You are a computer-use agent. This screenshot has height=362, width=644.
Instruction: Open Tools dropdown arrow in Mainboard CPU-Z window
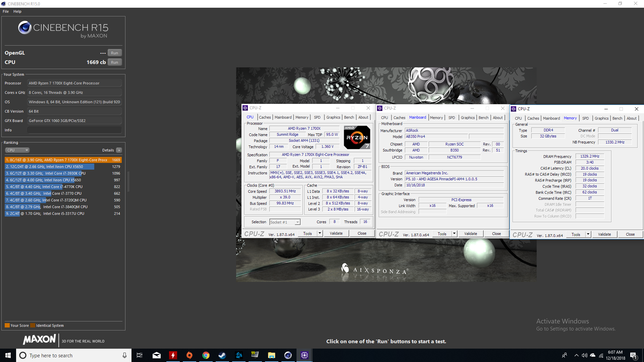coord(454,234)
